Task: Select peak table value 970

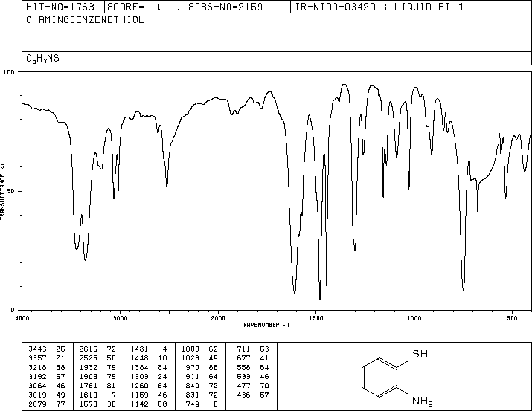Action: [193, 367]
